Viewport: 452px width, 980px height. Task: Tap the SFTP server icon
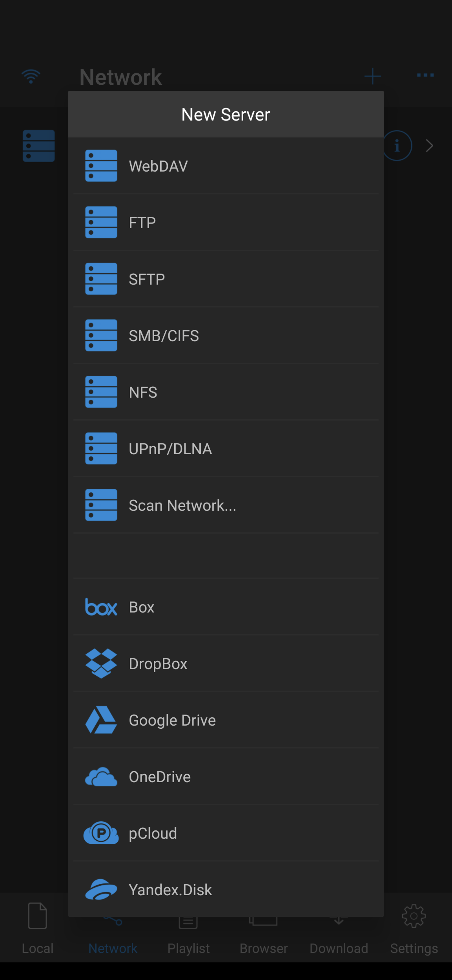point(101,279)
